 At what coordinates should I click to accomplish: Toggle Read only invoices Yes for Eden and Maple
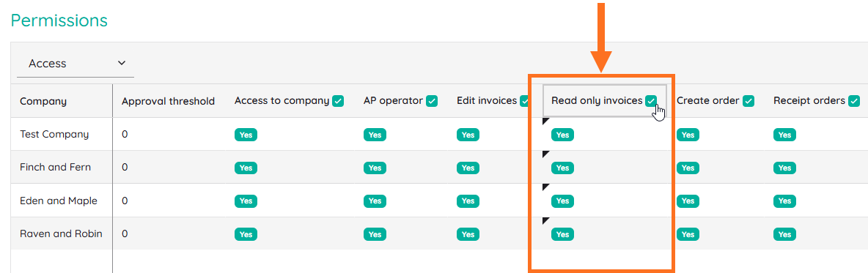562,201
